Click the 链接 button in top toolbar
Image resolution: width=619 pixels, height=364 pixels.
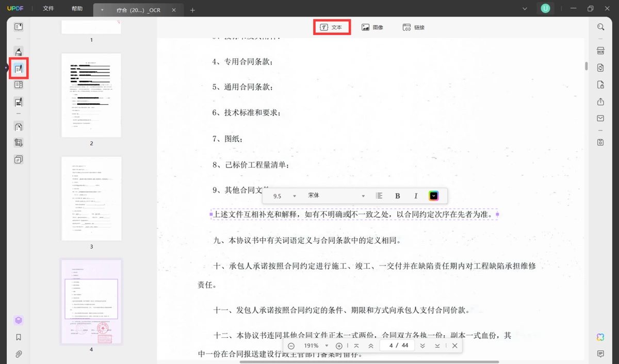tap(414, 27)
